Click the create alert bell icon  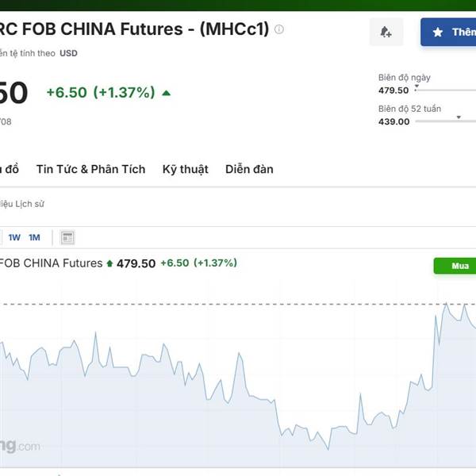click(386, 32)
